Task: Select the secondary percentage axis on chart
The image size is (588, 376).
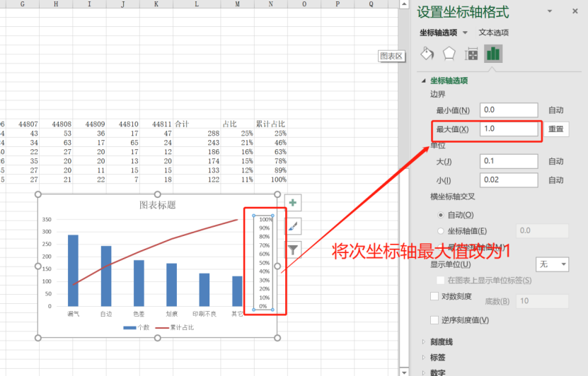Action: click(x=264, y=262)
